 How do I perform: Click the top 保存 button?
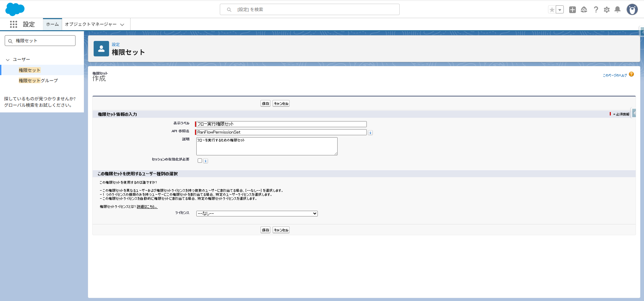[265, 104]
